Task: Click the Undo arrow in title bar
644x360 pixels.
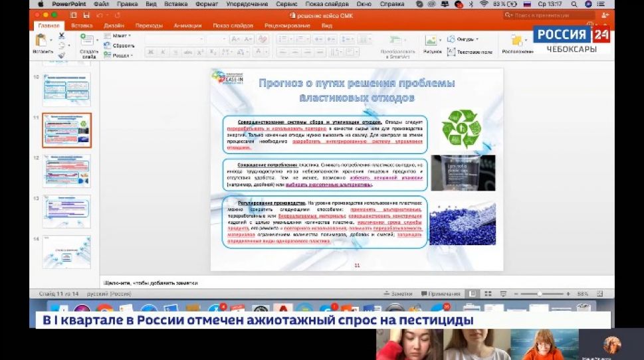Action: (x=99, y=15)
